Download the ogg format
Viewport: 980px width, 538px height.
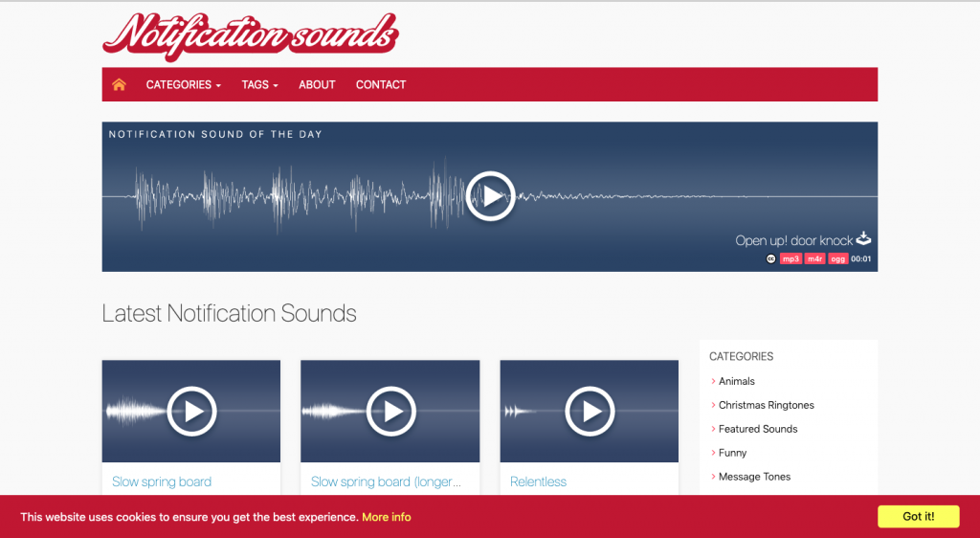pos(838,258)
